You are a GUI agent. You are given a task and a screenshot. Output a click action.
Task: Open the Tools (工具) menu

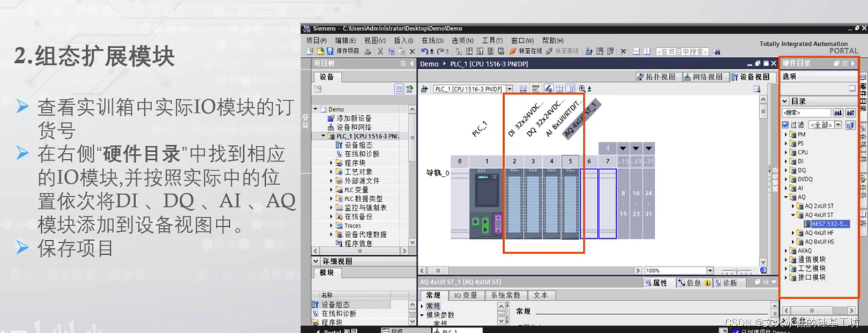click(x=492, y=40)
